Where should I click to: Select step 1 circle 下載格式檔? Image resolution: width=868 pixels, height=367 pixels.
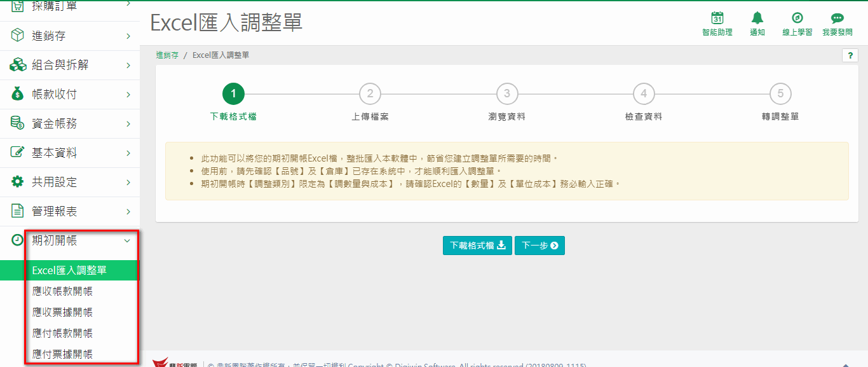pos(233,94)
